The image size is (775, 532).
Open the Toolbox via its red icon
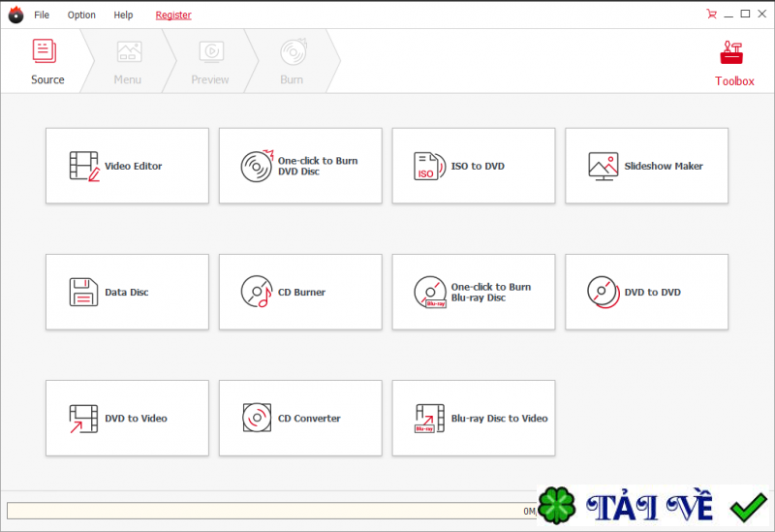point(731,52)
